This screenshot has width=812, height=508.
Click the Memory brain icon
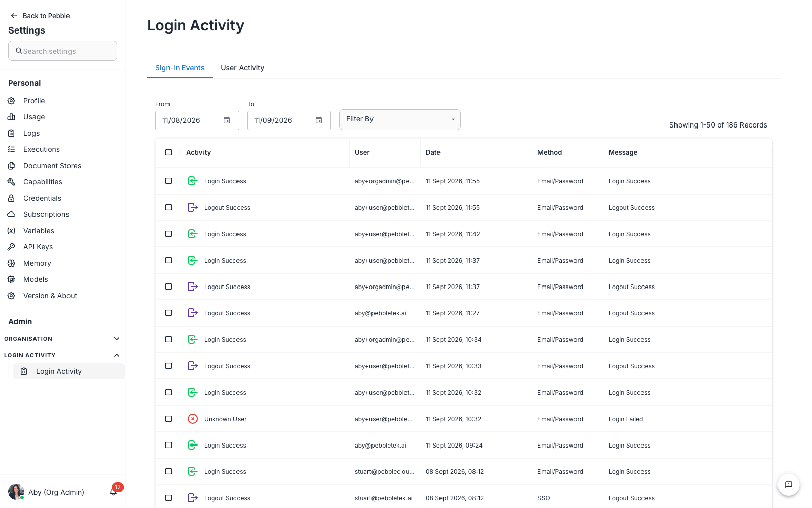coord(11,263)
